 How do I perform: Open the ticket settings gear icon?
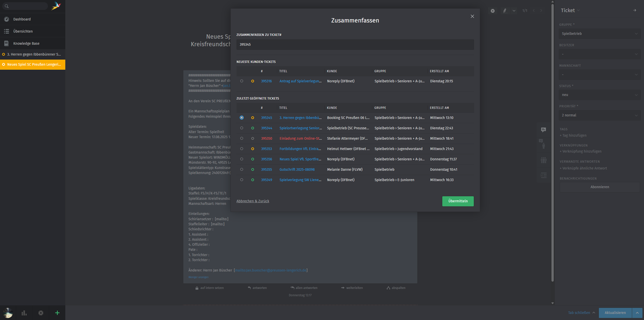tap(493, 11)
